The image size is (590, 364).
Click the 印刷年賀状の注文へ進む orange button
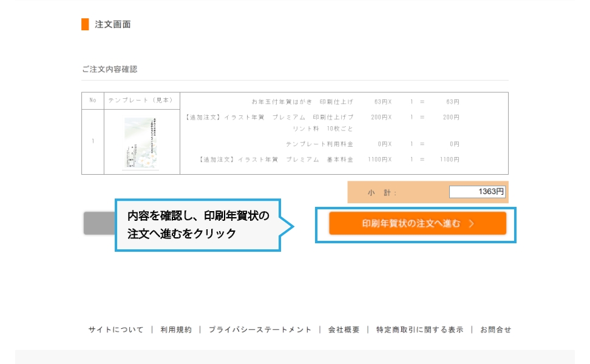click(417, 223)
